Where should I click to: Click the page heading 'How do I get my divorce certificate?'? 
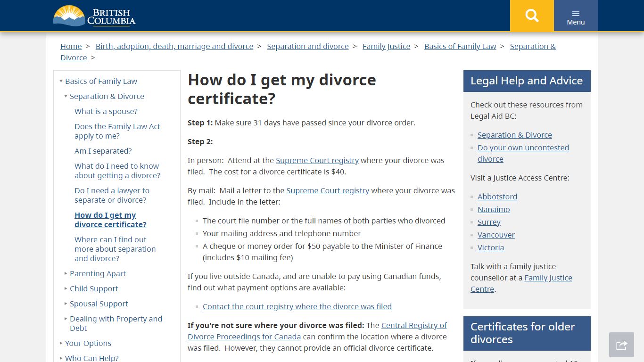(282, 89)
